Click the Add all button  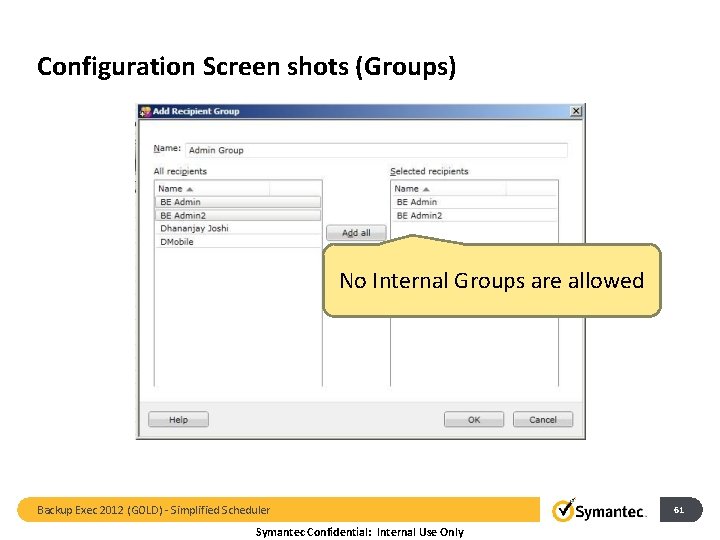click(356, 233)
